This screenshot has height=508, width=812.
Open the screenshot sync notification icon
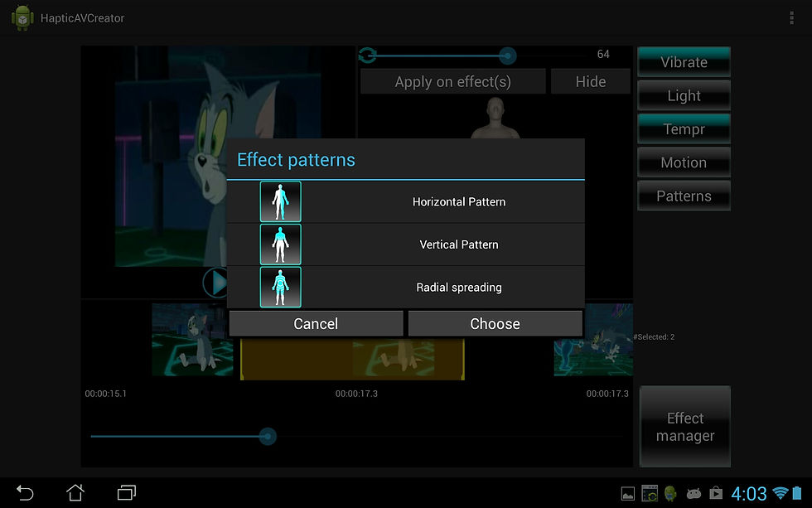pos(650,494)
